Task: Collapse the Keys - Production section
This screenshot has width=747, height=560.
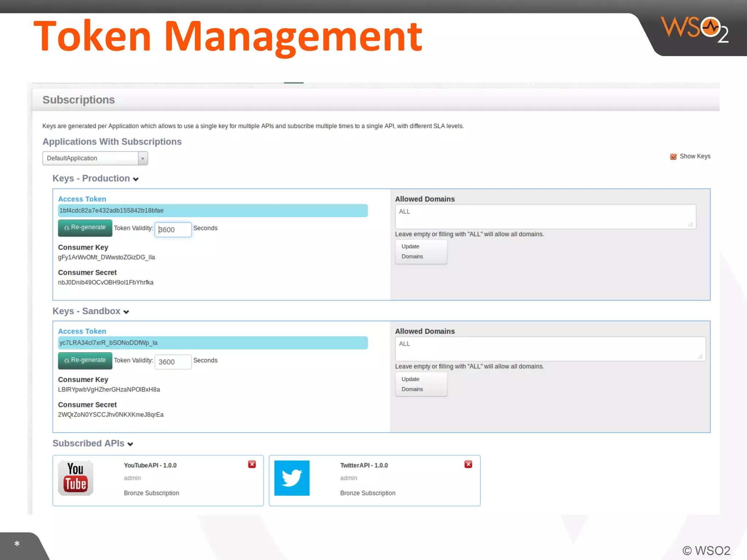Action: pos(136,179)
